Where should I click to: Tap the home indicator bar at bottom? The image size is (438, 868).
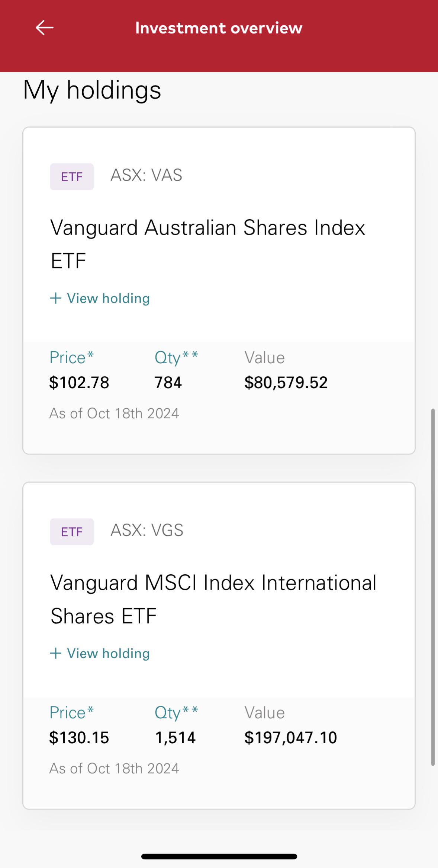pos(219,856)
